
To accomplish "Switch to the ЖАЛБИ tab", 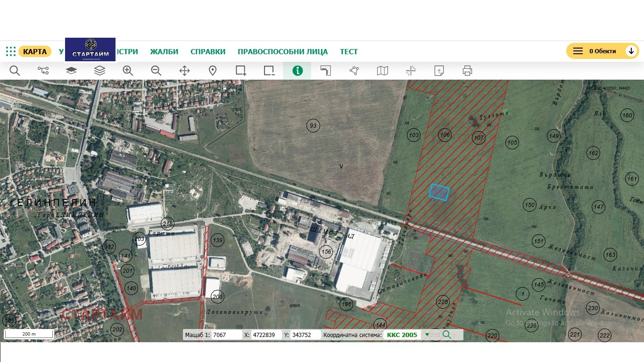I will [164, 51].
